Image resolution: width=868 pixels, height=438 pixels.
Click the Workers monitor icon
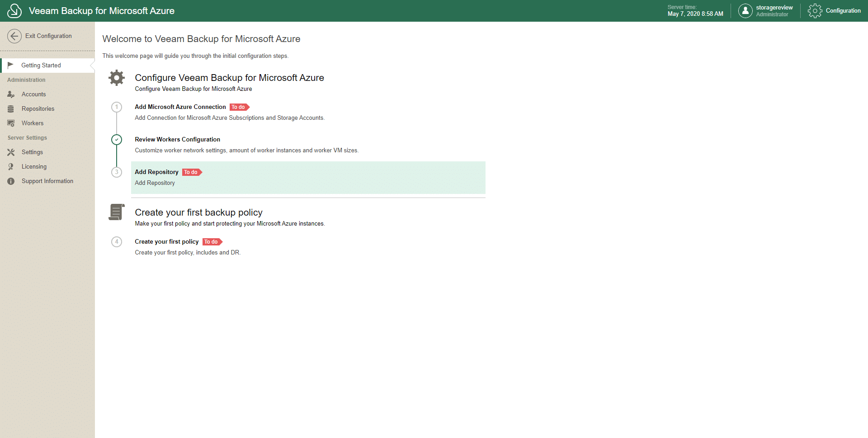(x=11, y=123)
